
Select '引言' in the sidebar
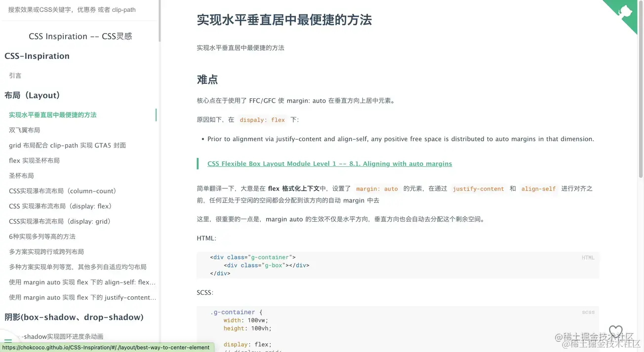15,76
